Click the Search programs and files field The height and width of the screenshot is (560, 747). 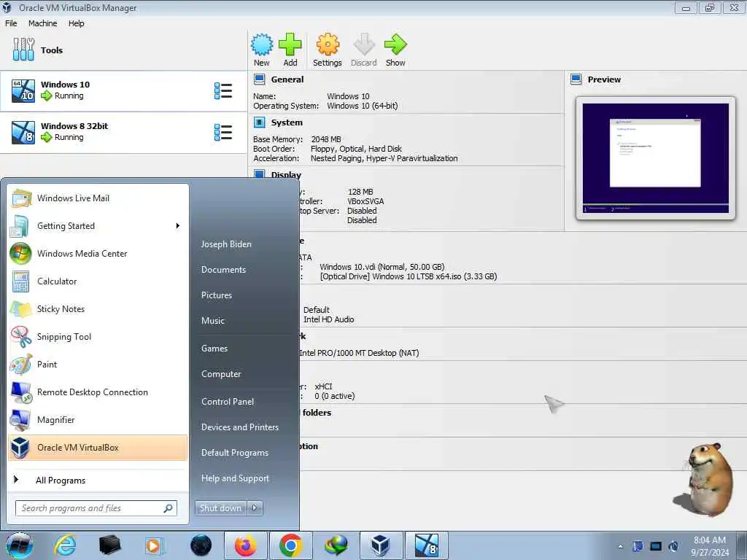tap(96, 508)
